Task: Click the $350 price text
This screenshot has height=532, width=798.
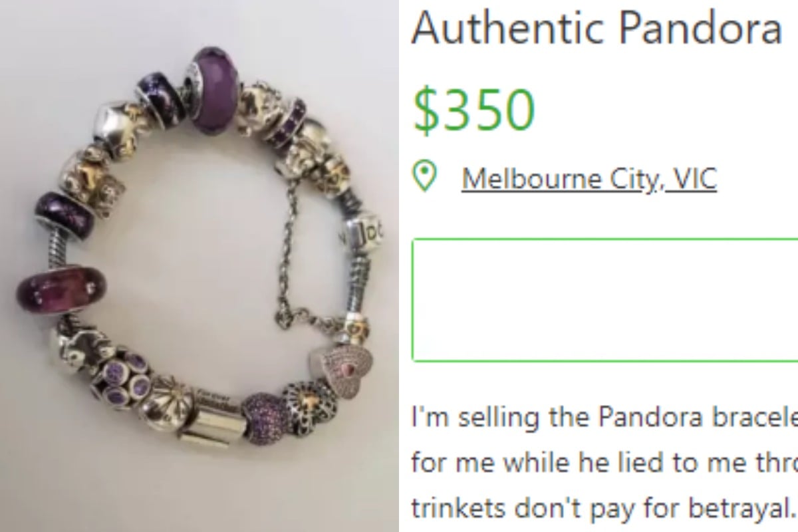Action: tap(473, 110)
